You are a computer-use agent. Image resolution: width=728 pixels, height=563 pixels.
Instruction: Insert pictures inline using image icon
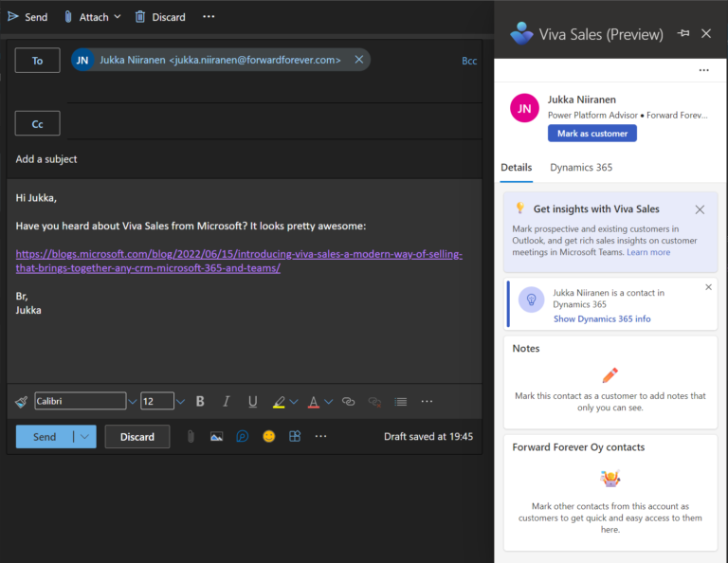(217, 436)
